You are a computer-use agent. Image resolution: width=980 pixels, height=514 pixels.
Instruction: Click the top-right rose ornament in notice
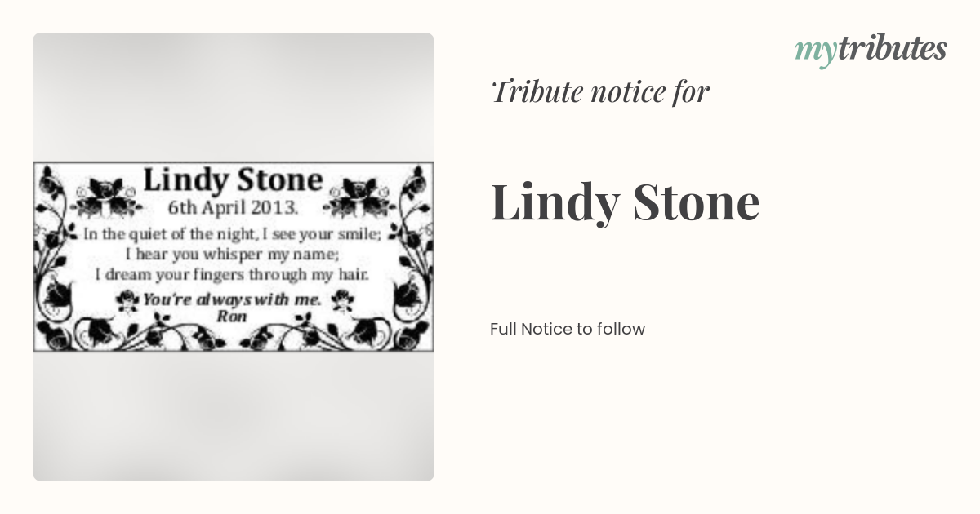pos(359,196)
